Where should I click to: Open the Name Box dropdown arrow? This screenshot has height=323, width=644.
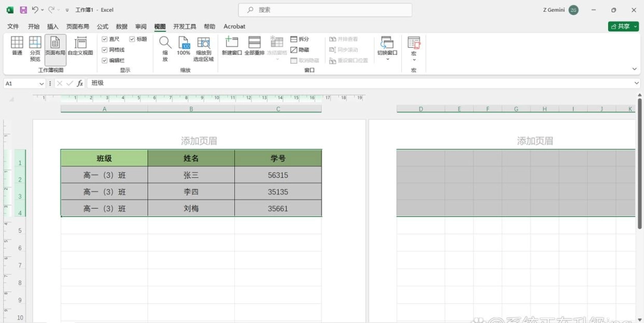[x=41, y=83]
